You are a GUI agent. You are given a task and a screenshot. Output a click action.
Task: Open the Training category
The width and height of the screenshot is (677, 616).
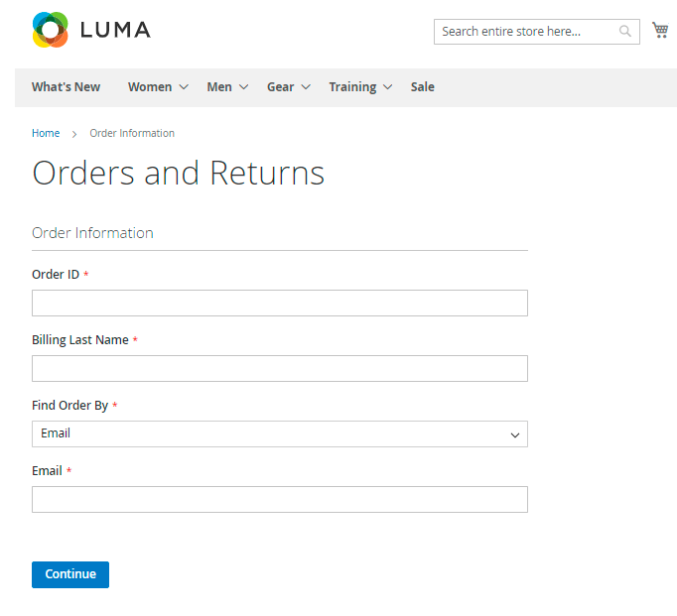(x=352, y=87)
